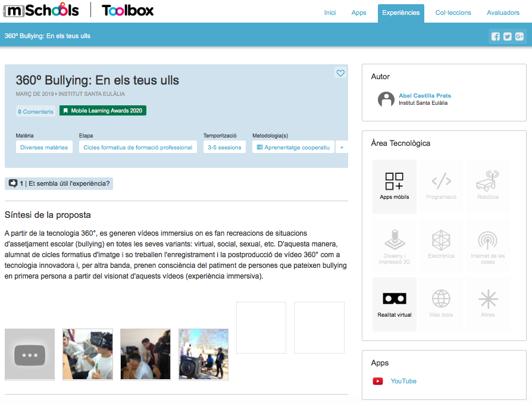
Task: Open the YouTube app link
Action: (x=403, y=381)
